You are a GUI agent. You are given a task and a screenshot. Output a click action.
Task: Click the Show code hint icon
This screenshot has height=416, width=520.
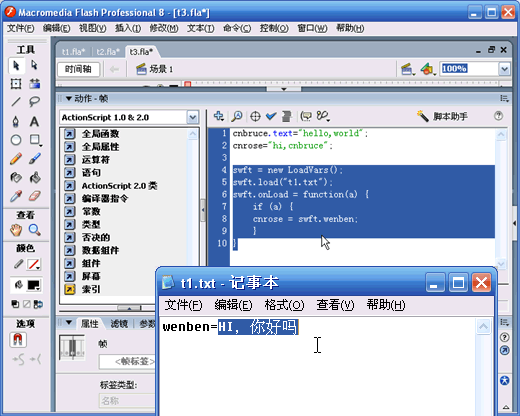[x=306, y=116]
